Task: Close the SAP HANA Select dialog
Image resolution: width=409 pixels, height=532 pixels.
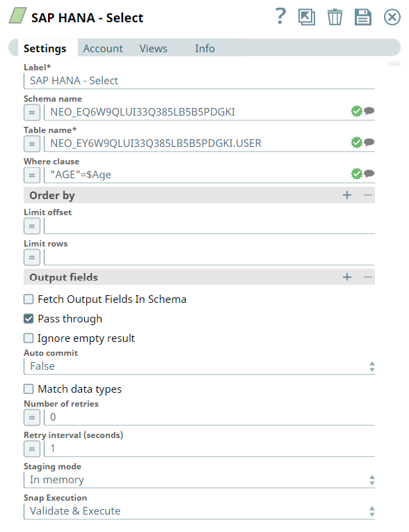Action: click(392, 17)
